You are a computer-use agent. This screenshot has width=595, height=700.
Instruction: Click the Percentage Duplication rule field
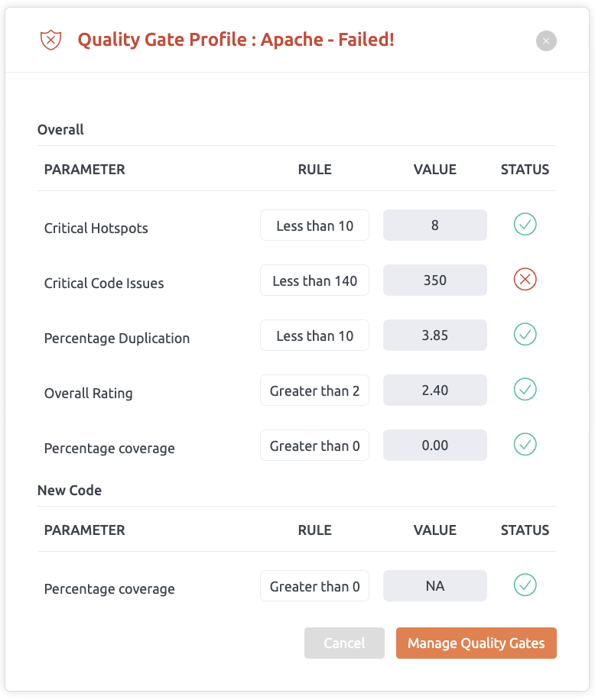pos(314,335)
